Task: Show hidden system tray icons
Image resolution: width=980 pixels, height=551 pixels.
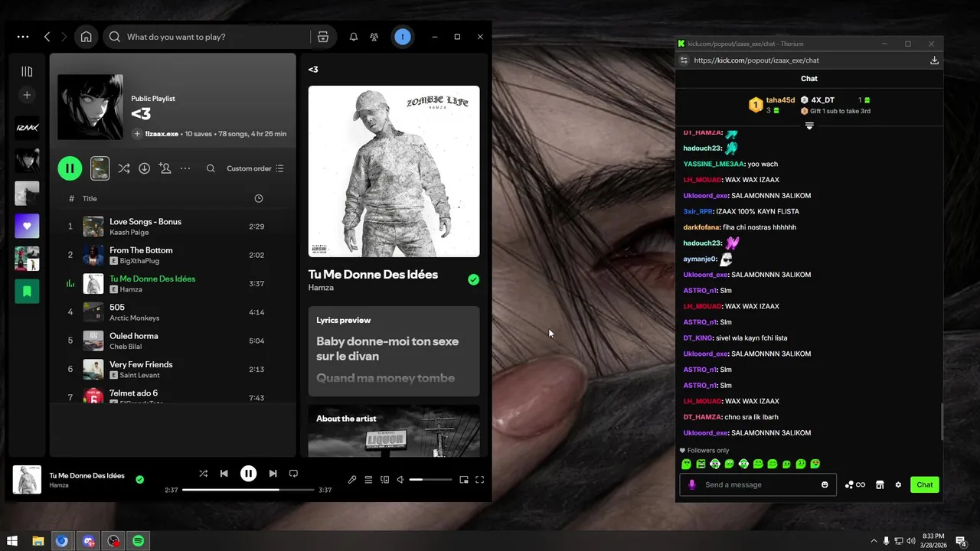Action: (874, 541)
